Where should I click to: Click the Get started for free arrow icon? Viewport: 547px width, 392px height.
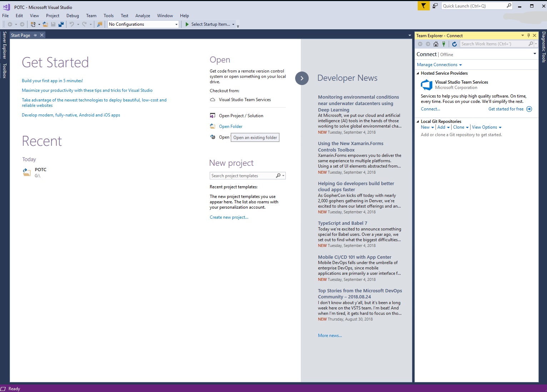point(529,109)
